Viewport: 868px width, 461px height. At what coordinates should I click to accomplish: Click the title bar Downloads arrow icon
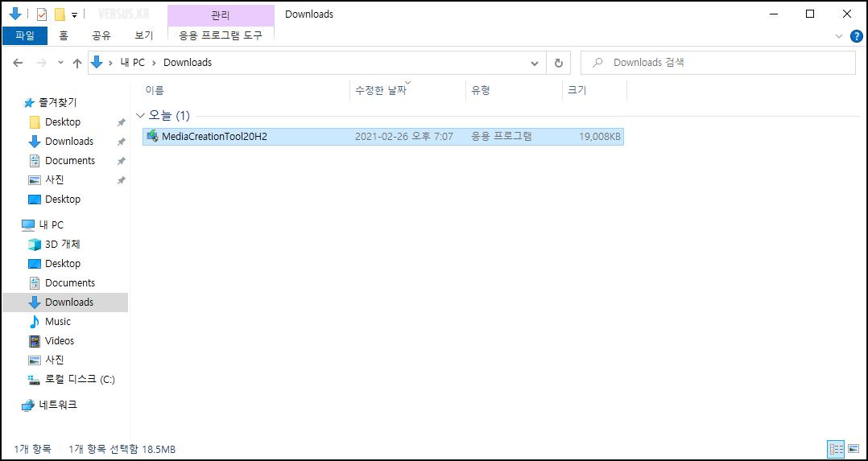(15, 14)
